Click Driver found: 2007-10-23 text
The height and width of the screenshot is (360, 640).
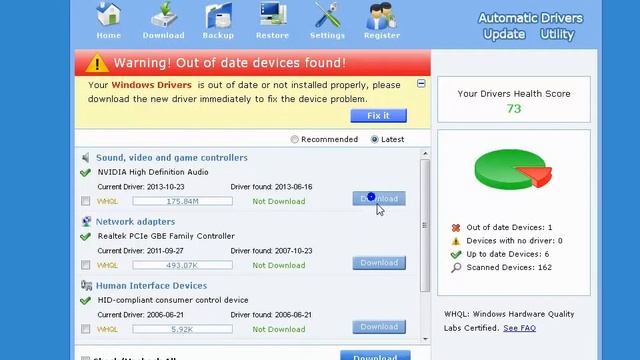pyautogui.click(x=271, y=251)
